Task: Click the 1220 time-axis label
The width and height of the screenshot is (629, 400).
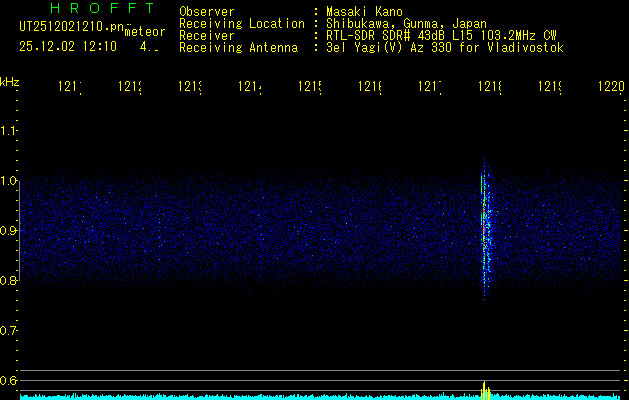Action: coord(611,86)
